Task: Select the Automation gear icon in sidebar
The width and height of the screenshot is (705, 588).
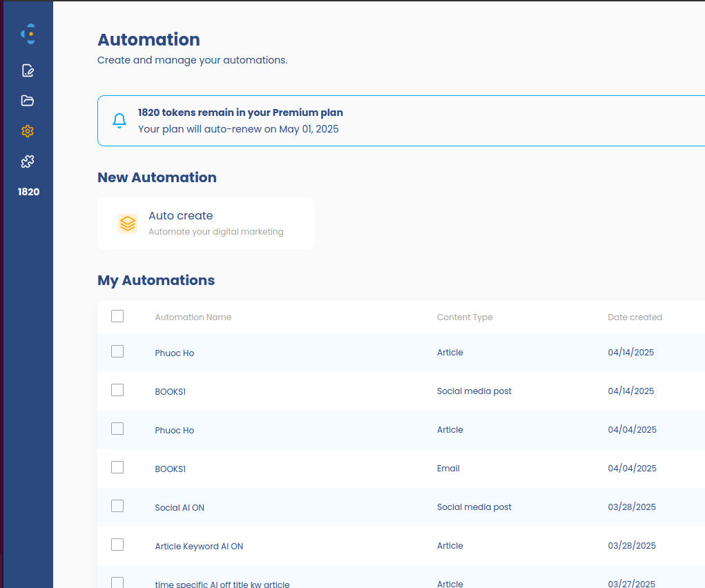Action: coord(28,131)
